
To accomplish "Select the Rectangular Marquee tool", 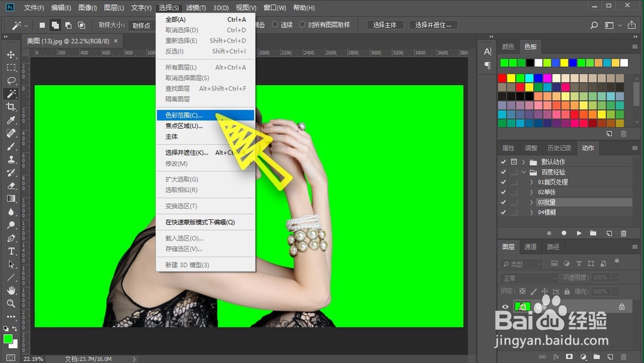I will click(11, 68).
